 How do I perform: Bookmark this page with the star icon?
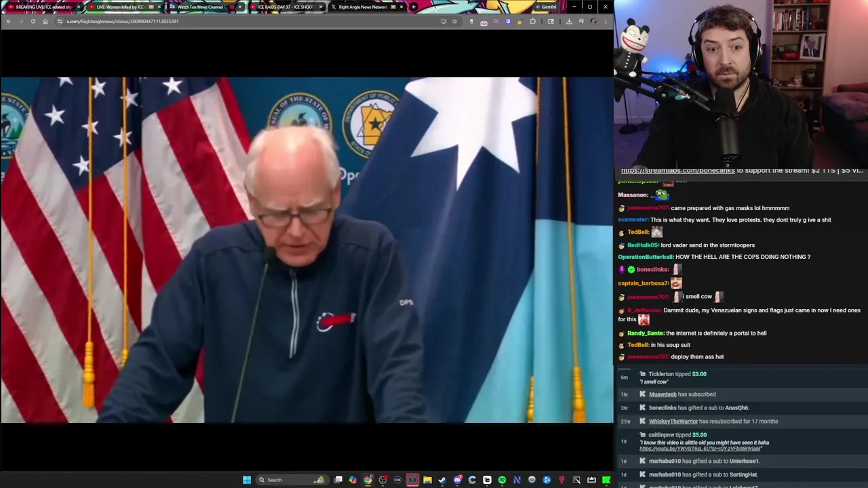click(x=454, y=21)
